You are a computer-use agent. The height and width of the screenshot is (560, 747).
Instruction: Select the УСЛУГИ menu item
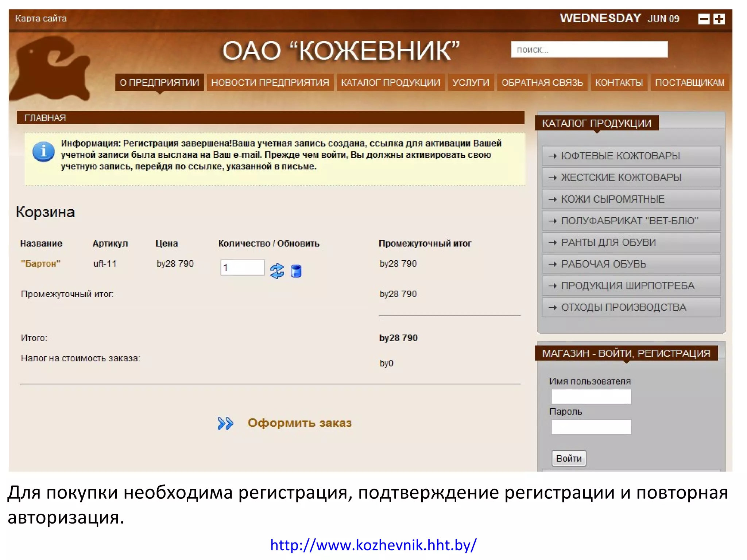coord(471,82)
